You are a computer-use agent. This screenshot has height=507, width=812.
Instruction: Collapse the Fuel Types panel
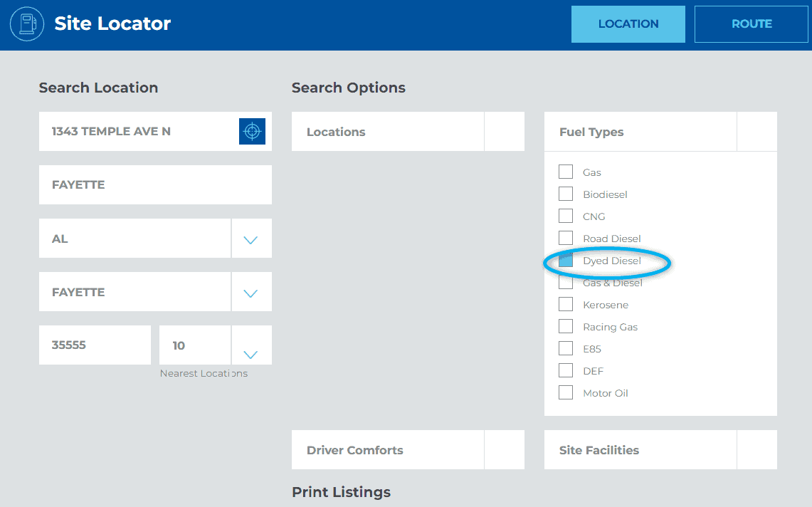point(756,132)
